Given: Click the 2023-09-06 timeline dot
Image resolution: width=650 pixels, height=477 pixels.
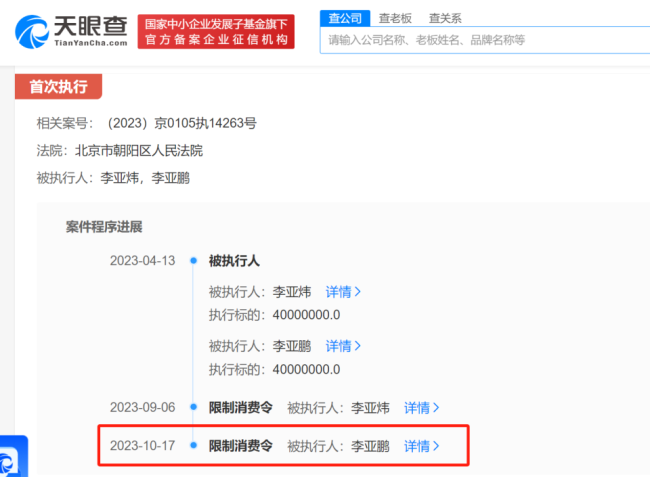Looking at the screenshot, I should point(193,408).
